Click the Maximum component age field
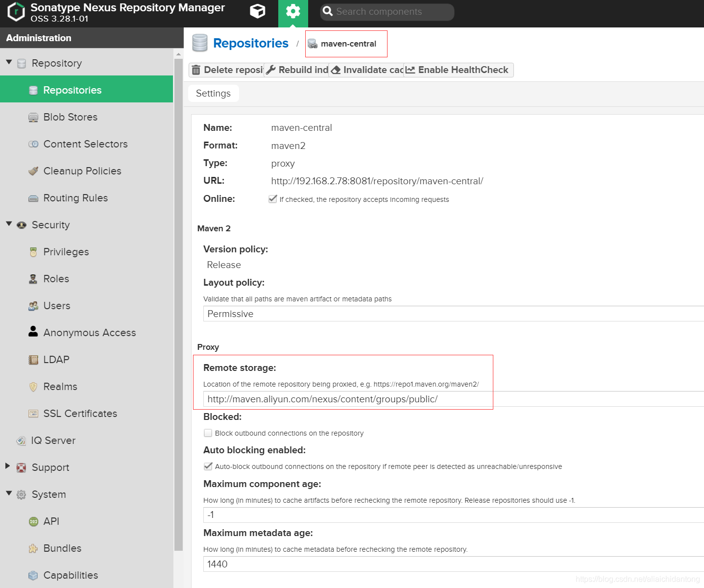 tap(453, 515)
